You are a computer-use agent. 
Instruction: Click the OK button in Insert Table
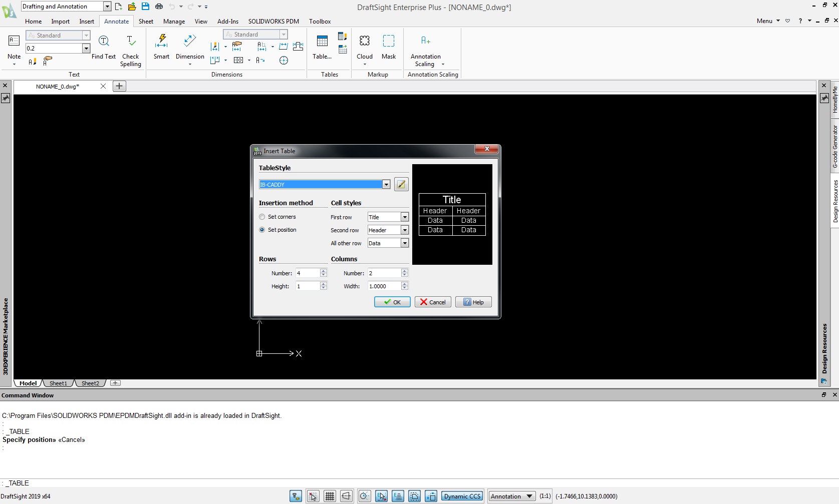[392, 302]
